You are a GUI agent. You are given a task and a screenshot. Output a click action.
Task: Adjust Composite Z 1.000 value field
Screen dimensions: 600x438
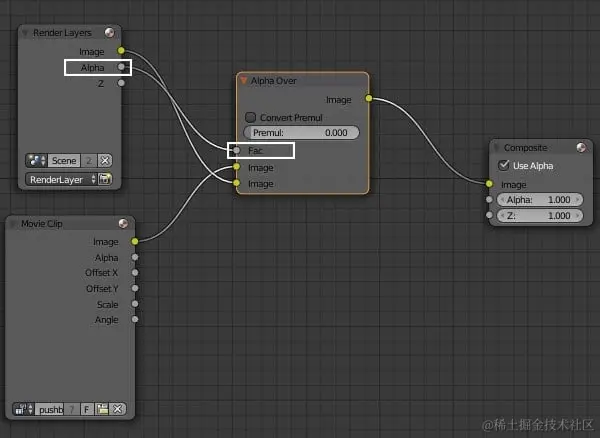click(540, 215)
